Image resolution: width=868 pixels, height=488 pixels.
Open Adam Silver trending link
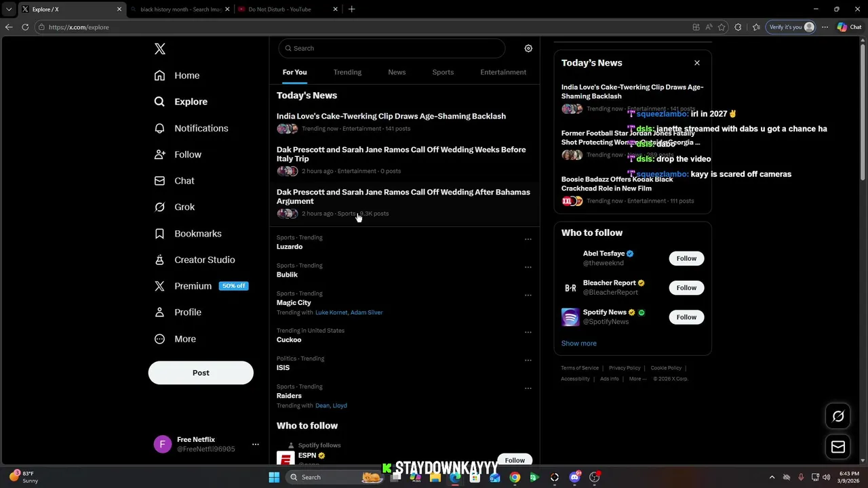click(x=367, y=312)
